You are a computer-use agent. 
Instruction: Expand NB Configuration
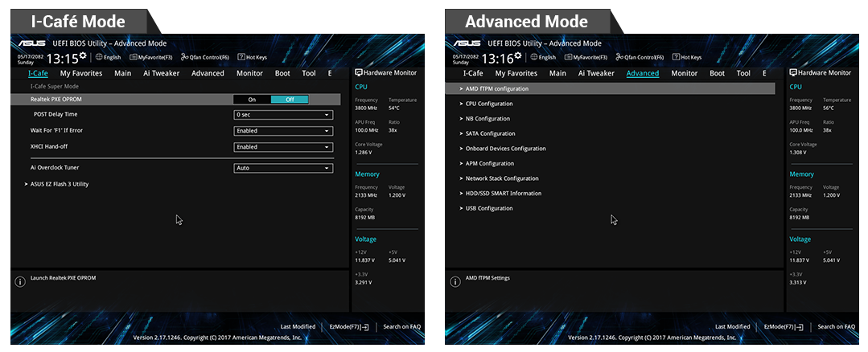point(484,118)
